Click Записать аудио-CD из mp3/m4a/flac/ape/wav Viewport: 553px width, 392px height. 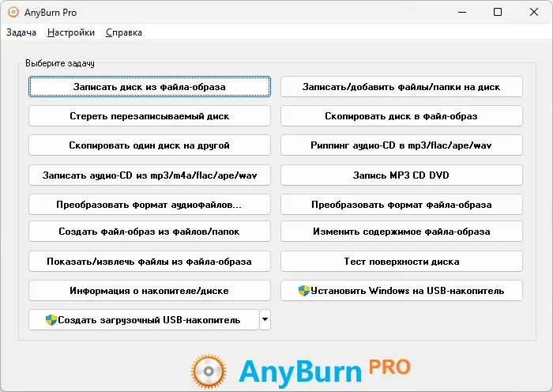[149, 175]
